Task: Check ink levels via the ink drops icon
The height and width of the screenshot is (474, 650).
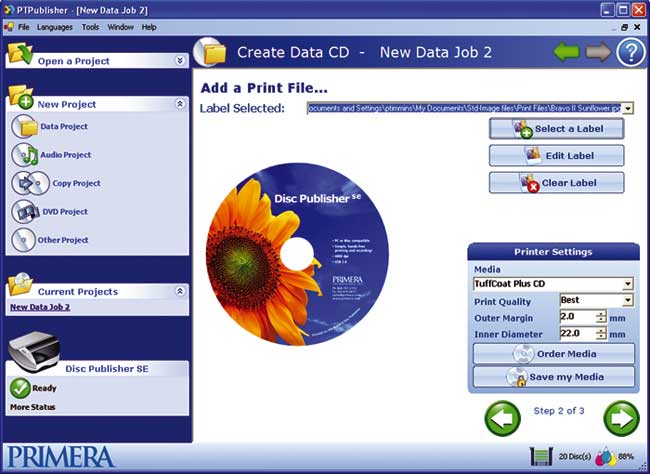Action: pos(605,457)
